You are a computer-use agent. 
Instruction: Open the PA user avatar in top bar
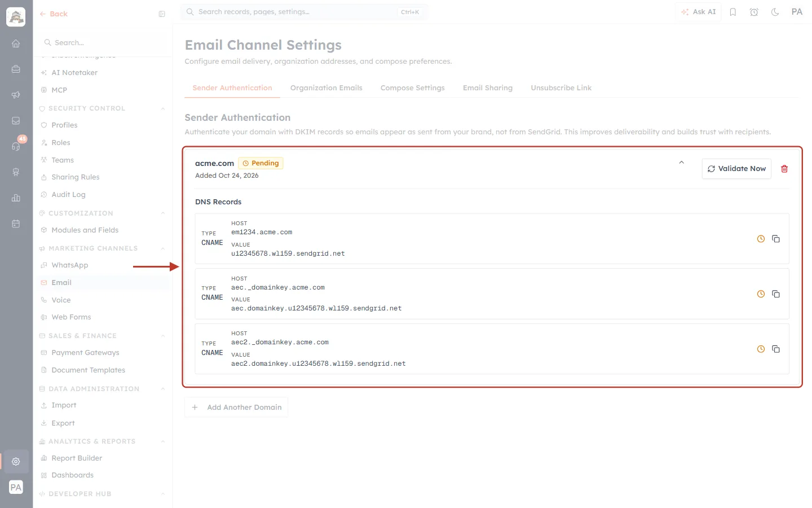tap(797, 12)
